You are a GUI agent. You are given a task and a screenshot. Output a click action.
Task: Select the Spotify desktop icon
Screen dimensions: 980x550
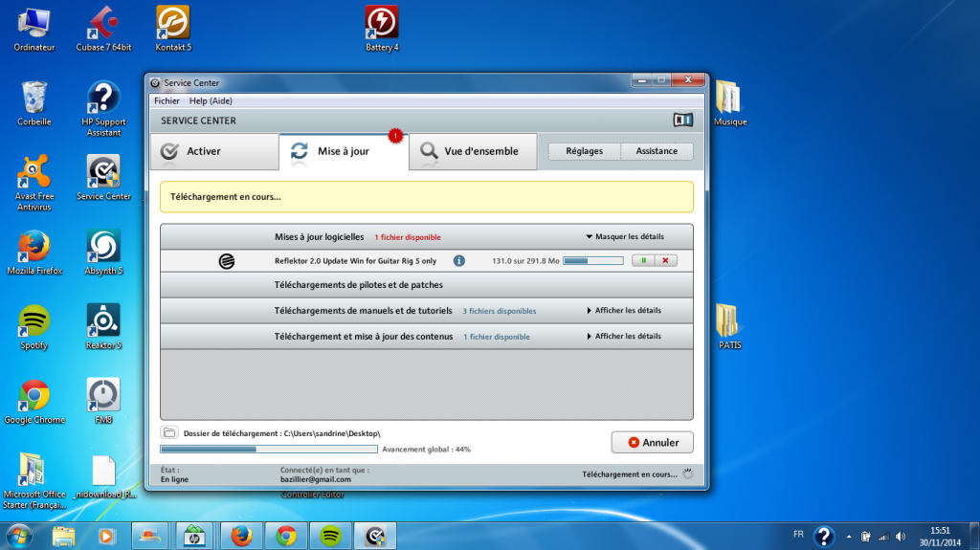coord(33,327)
